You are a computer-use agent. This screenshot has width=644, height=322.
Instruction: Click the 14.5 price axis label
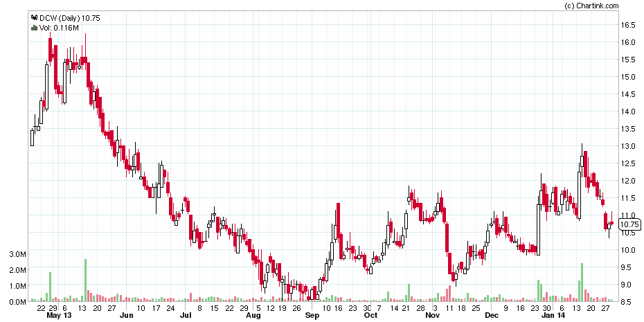[x=627, y=94]
